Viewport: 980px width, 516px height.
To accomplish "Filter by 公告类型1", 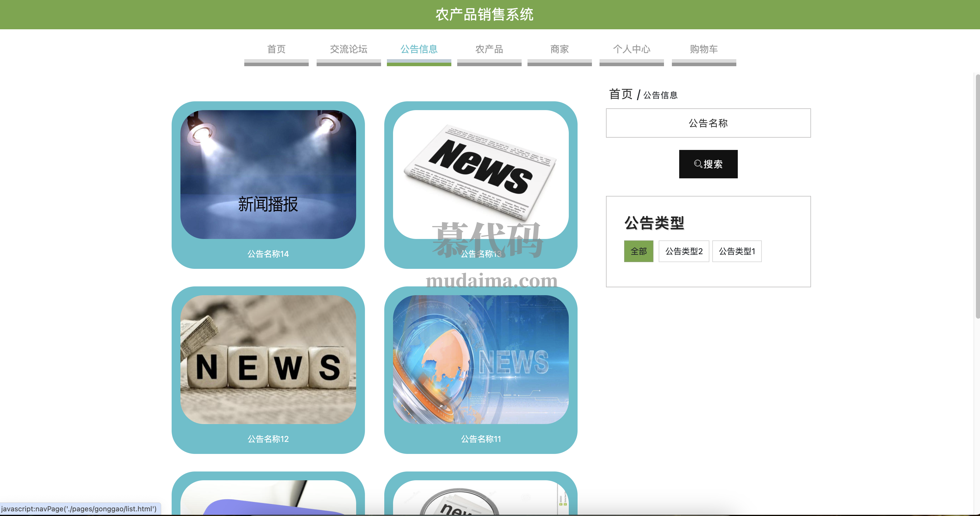I will (x=737, y=251).
